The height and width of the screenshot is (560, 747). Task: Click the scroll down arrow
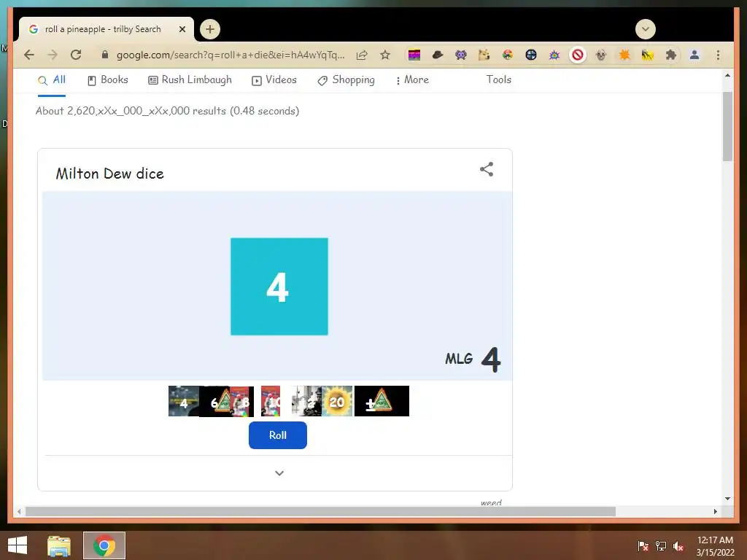[x=727, y=499]
